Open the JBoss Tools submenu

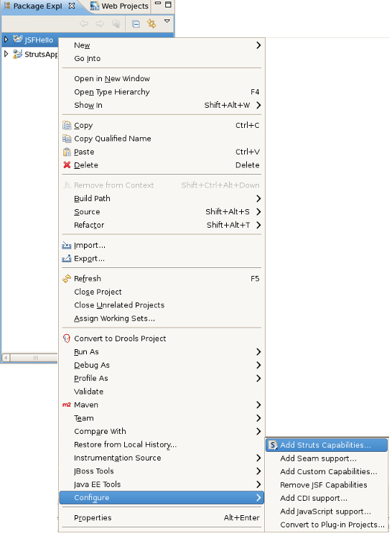point(162,471)
